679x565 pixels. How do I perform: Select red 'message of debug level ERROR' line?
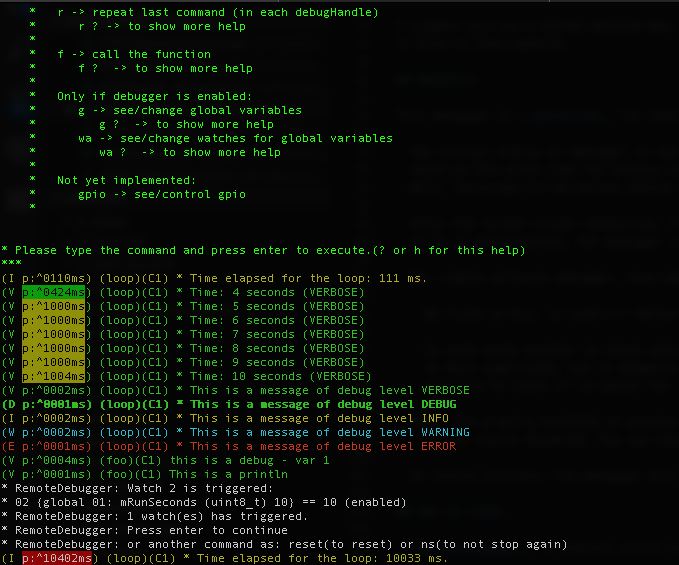pos(229,446)
